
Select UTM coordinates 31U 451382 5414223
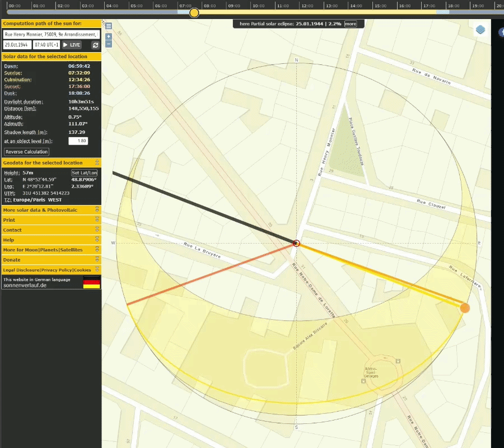(46, 193)
